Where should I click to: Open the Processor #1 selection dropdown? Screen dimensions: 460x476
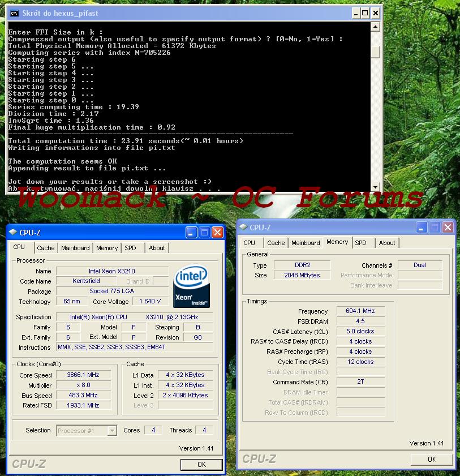click(112, 431)
